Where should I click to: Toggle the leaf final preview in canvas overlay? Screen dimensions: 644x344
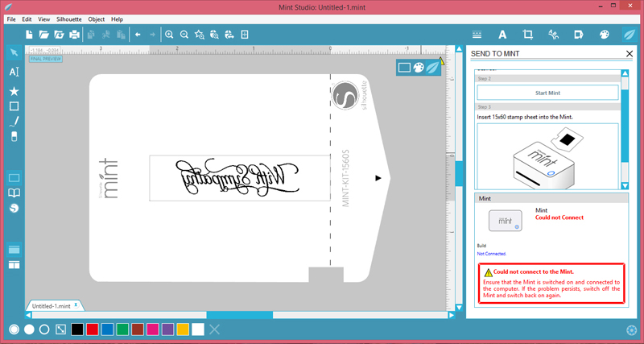[x=431, y=68]
